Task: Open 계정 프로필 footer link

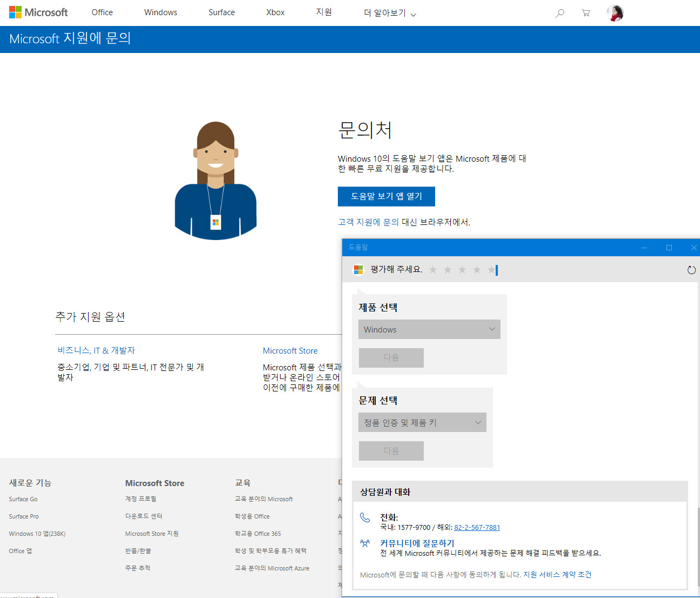Action: tap(141, 499)
